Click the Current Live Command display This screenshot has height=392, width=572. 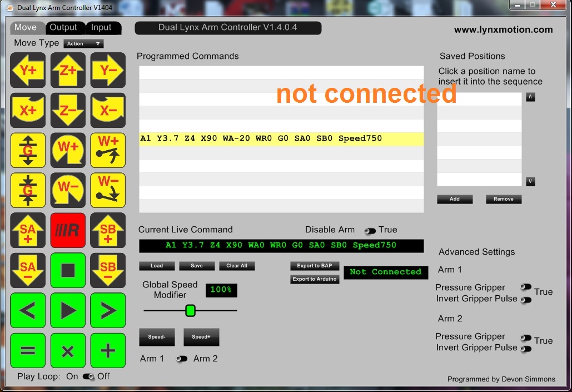(281, 246)
